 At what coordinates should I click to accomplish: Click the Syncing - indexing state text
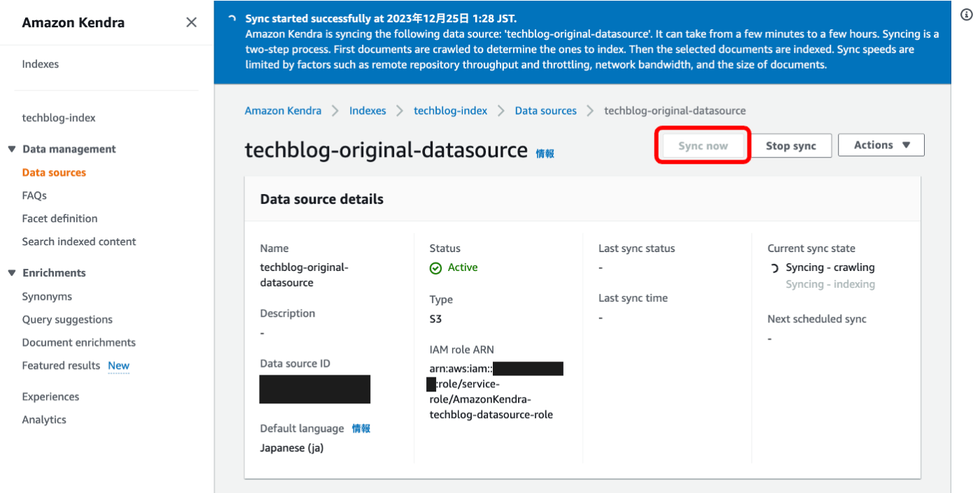coord(830,284)
